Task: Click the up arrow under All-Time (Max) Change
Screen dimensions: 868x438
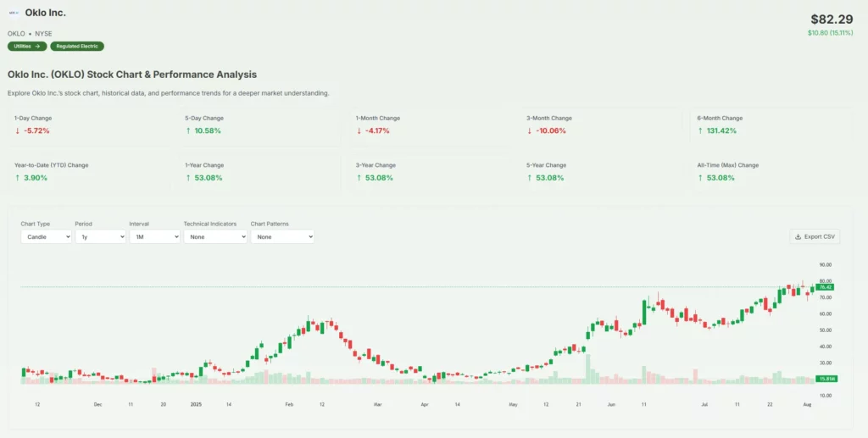Action: tap(700, 178)
